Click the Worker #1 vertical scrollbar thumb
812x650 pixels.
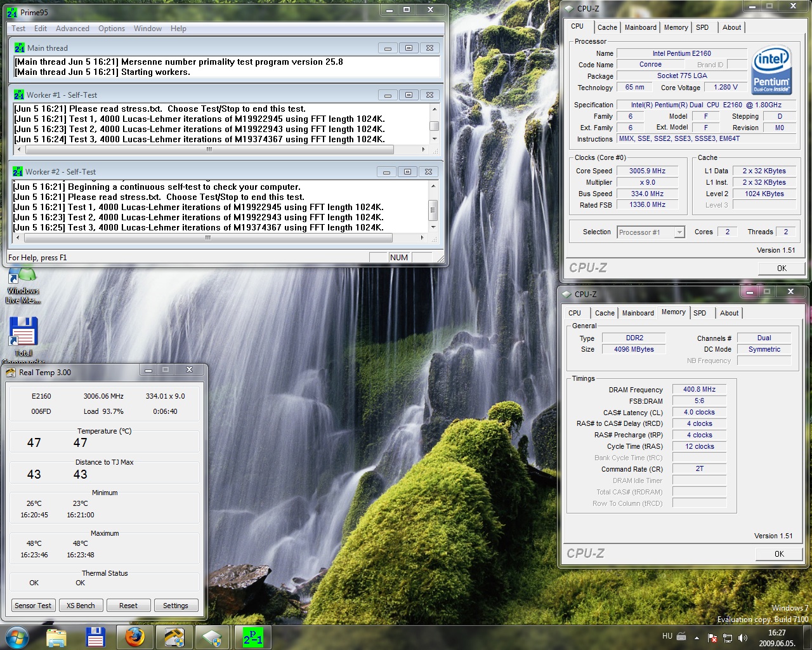[435, 126]
